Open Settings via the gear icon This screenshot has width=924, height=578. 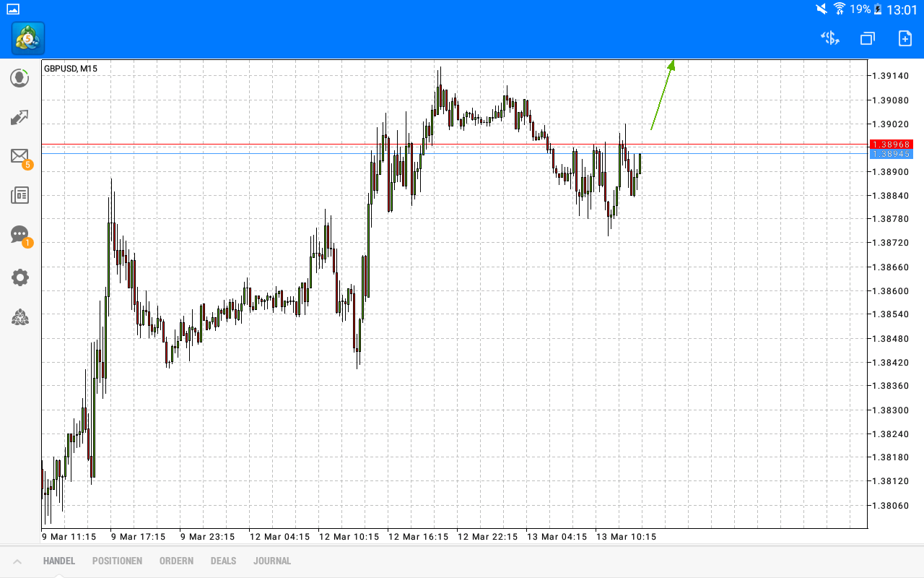click(x=19, y=277)
